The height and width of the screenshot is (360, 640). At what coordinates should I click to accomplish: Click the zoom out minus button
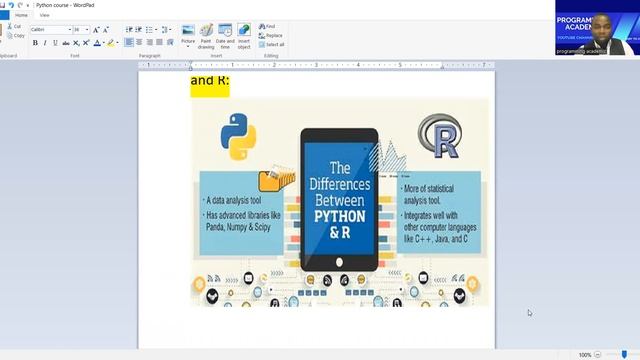[598, 355]
